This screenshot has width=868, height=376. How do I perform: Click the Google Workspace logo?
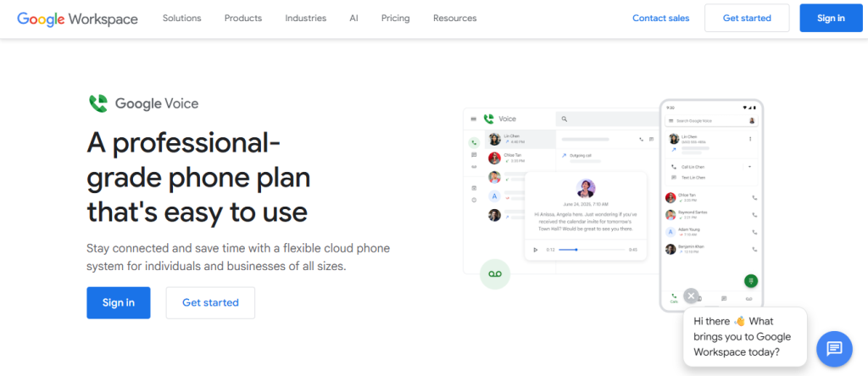[77, 19]
